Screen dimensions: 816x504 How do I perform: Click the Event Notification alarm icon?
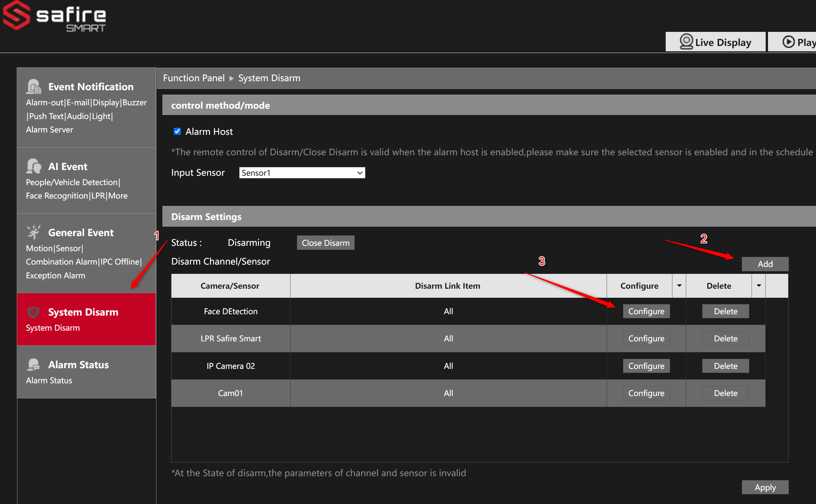point(34,87)
